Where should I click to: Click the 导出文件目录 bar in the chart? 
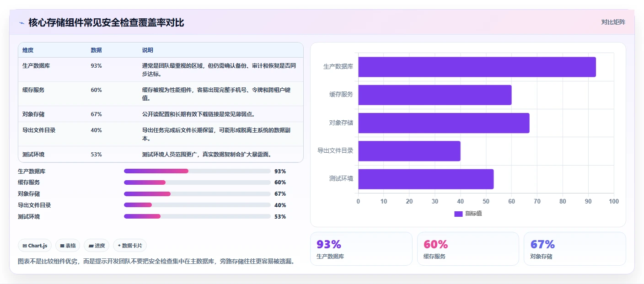pos(409,151)
